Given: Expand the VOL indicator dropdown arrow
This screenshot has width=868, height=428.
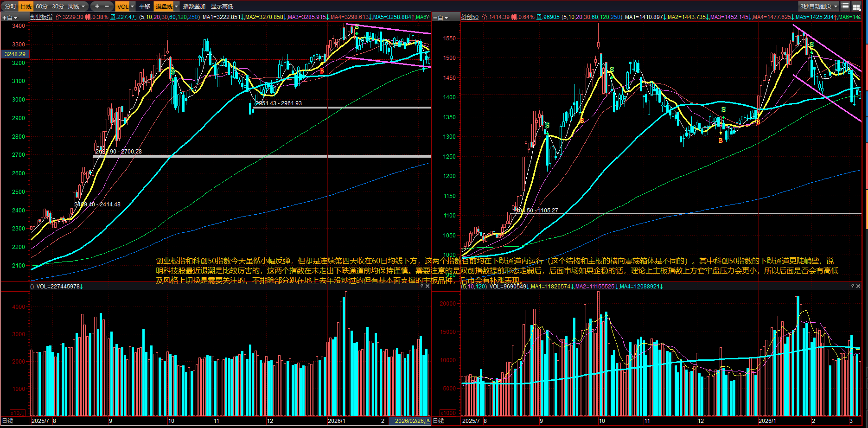Looking at the screenshot, I should [x=133, y=6].
